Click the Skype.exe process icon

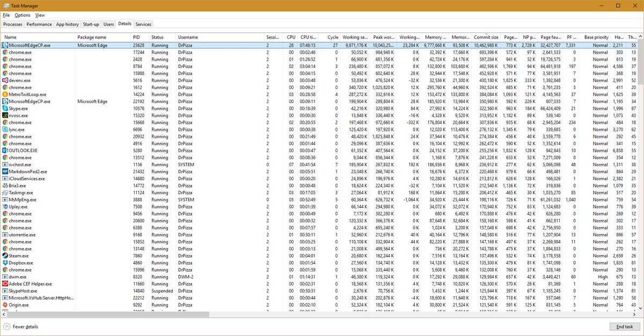pyautogui.click(x=5, y=108)
